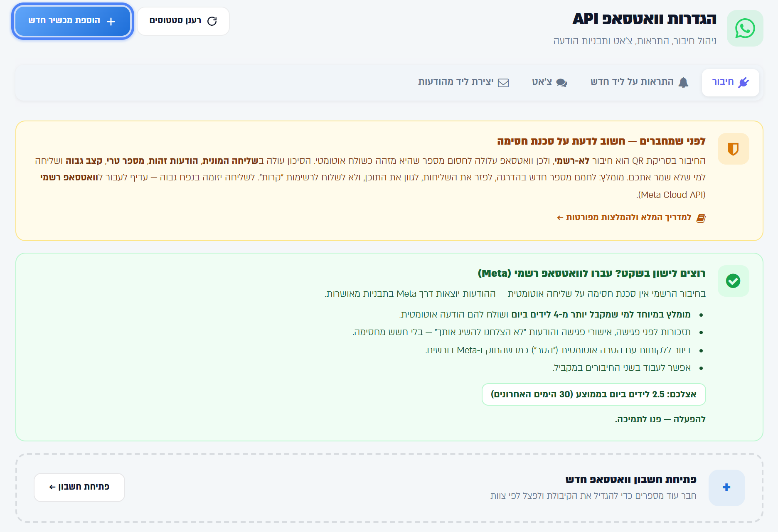This screenshot has height=532, width=778.
Task: Click the chat bubbles icon for צ'אט
Action: (x=561, y=82)
